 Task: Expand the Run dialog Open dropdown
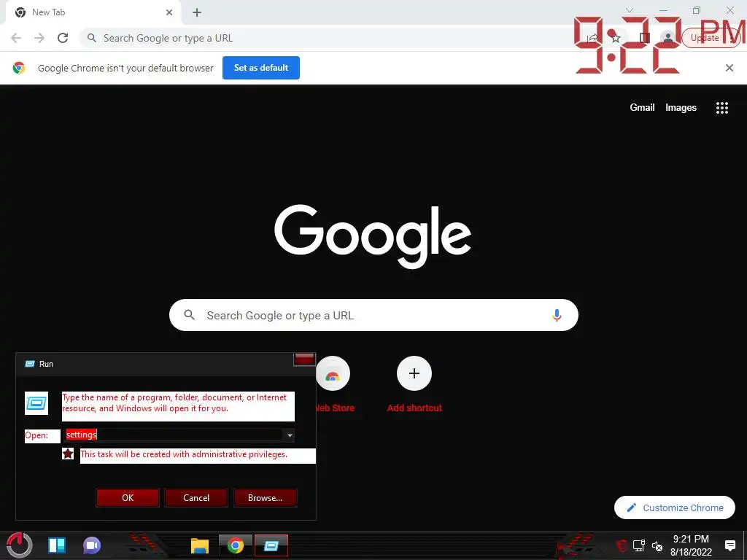pos(290,435)
